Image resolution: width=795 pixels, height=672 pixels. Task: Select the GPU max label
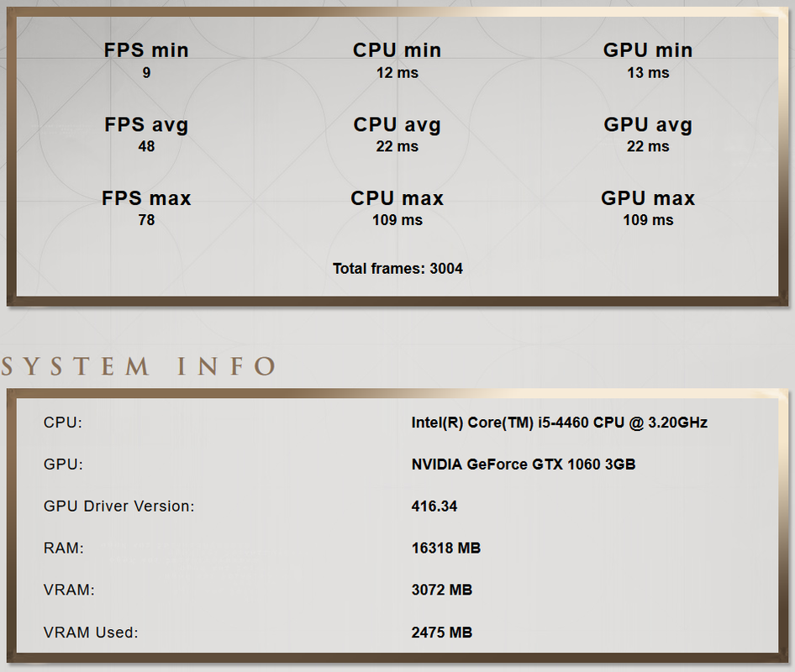pos(648,198)
